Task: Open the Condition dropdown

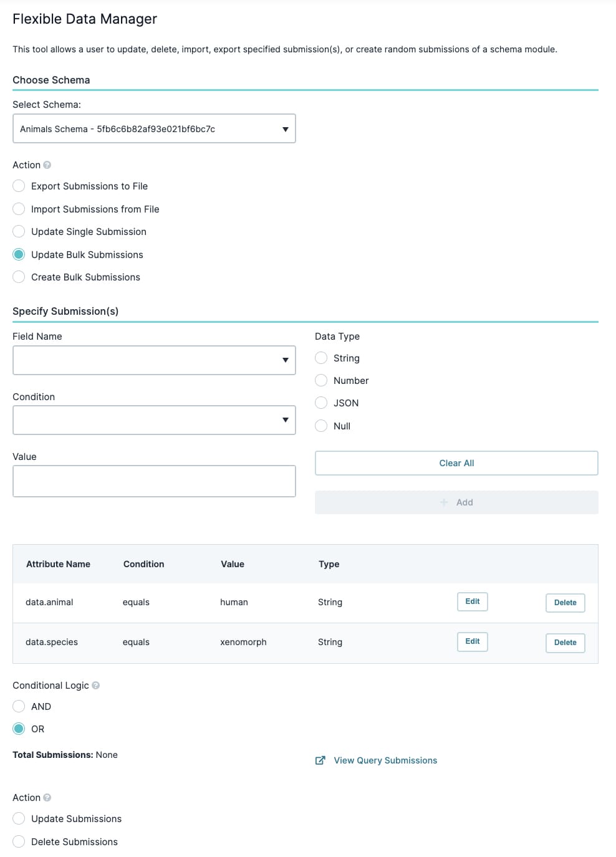Action: click(154, 420)
